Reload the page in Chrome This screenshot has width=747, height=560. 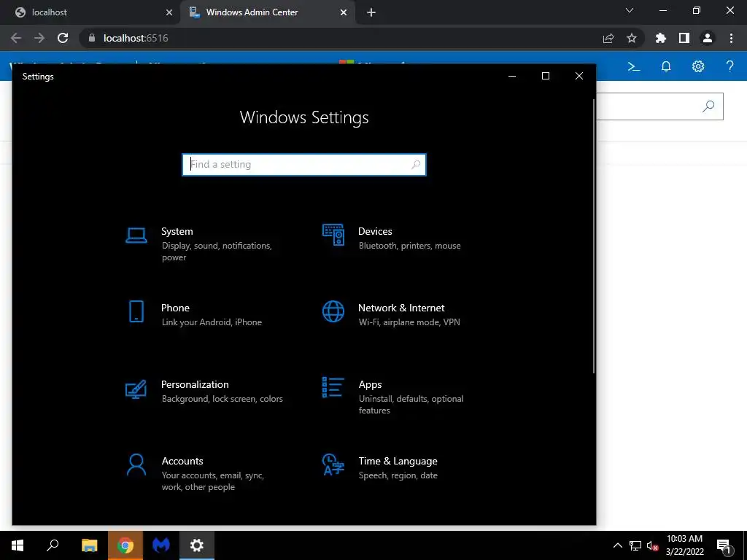[63, 38]
